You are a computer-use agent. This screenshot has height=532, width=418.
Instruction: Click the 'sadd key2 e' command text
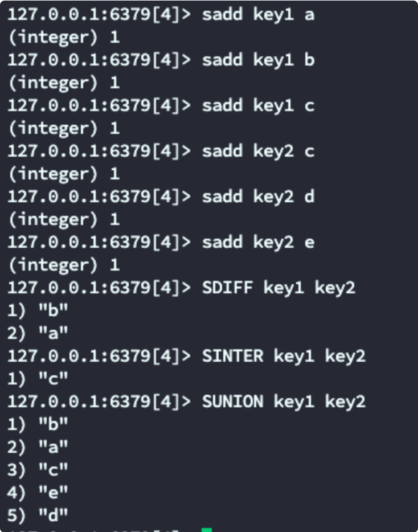258,242
